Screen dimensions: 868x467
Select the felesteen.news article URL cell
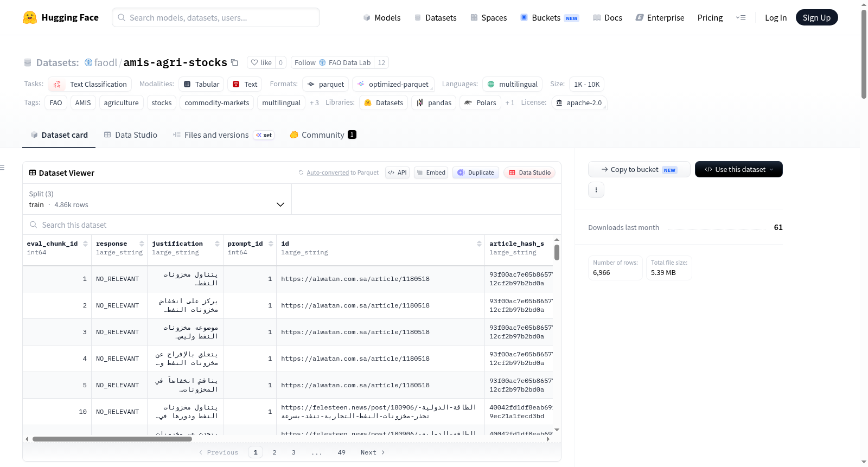pyautogui.click(x=381, y=412)
